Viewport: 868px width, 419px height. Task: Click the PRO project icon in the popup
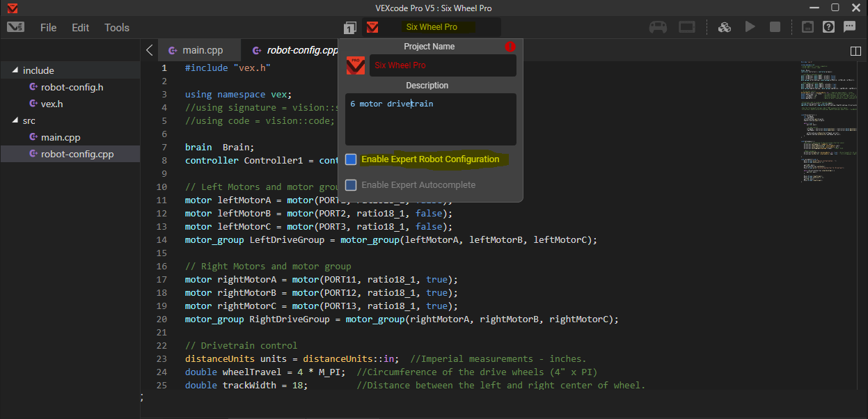[356, 65]
